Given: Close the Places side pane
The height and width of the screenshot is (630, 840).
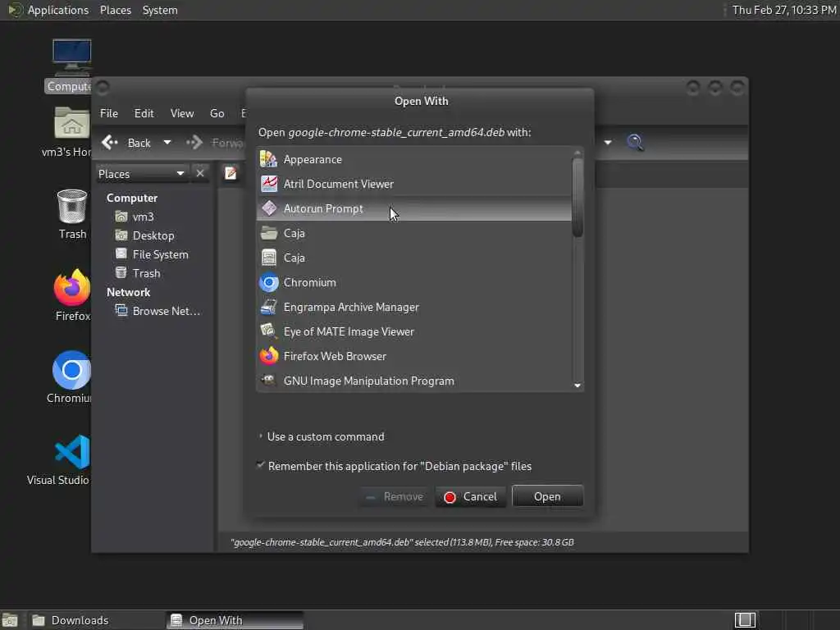Looking at the screenshot, I should pos(200,173).
